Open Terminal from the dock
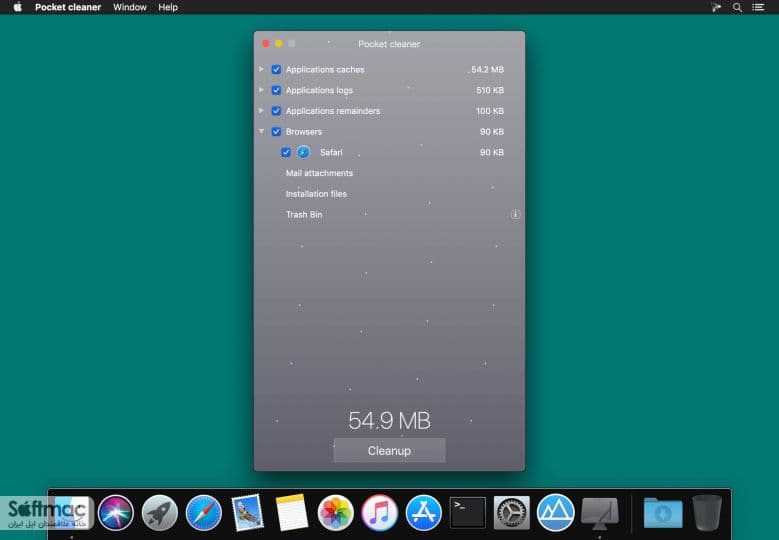 (467, 513)
